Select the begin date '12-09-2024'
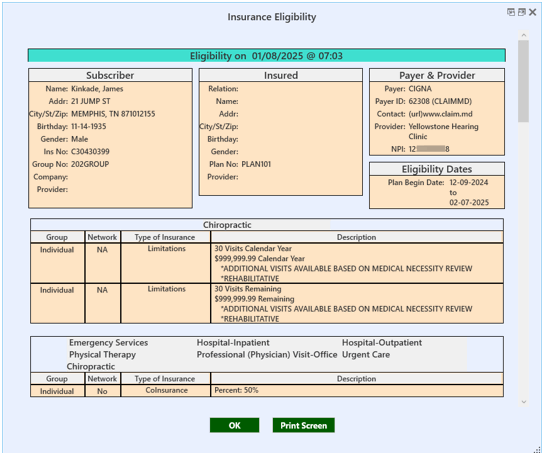This screenshot has height=454, width=544. tap(469, 182)
